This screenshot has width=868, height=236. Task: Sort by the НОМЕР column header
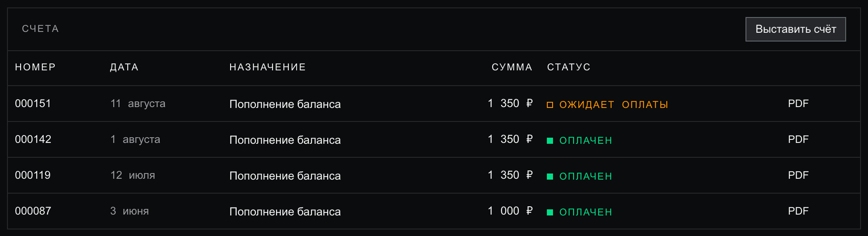(35, 67)
